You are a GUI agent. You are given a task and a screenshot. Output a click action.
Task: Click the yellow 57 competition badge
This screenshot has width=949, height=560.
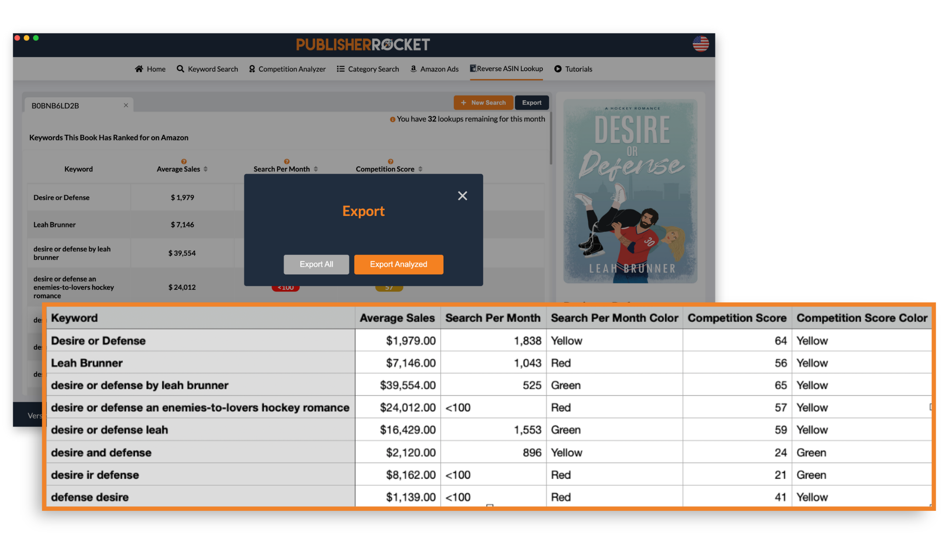click(x=389, y=288)
